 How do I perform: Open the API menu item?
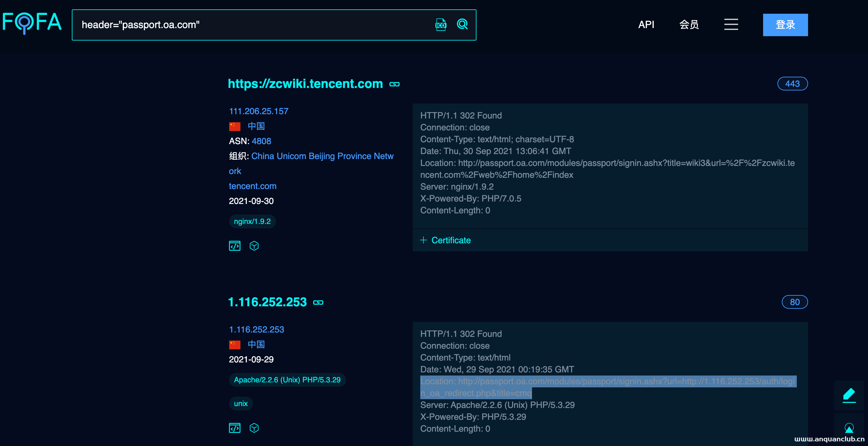(646, 25)
